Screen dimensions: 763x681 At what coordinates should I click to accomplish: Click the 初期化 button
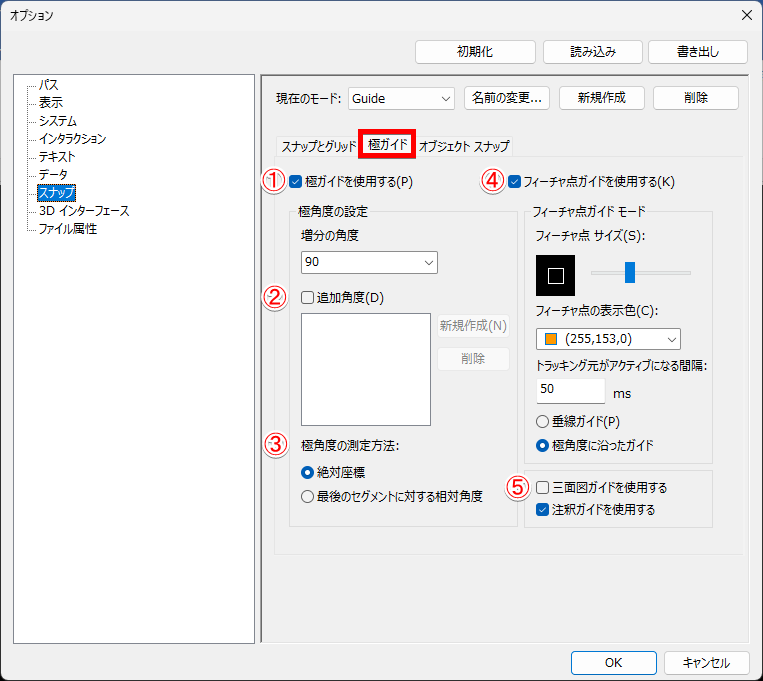pyautogui.click(x=475, y=52)
